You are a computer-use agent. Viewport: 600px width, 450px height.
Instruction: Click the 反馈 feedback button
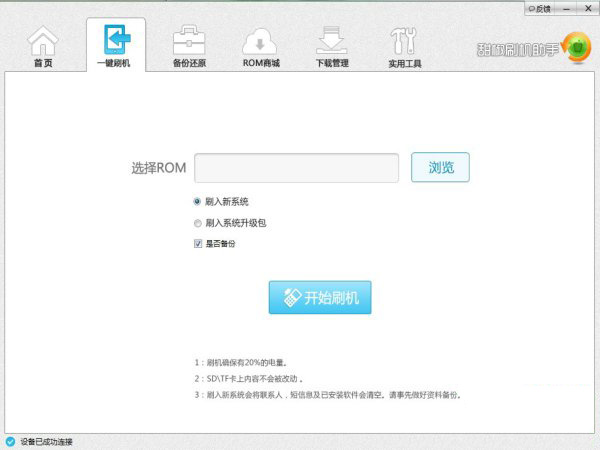(540, 7)
